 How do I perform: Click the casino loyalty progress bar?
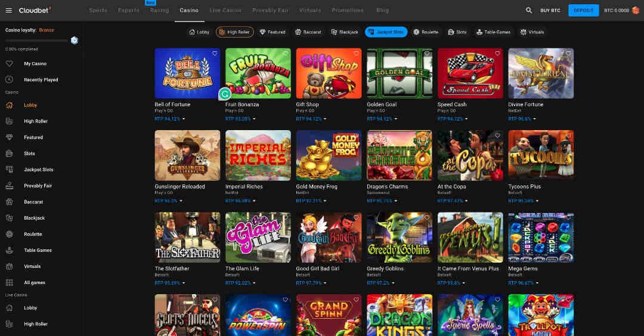tap(36, 41)
